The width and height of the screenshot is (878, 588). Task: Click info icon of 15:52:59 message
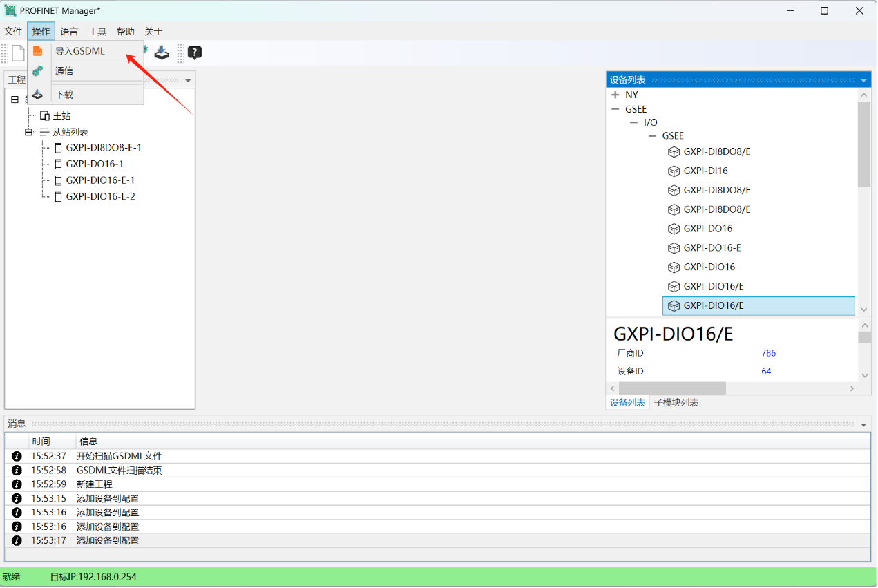click(17, 484)
